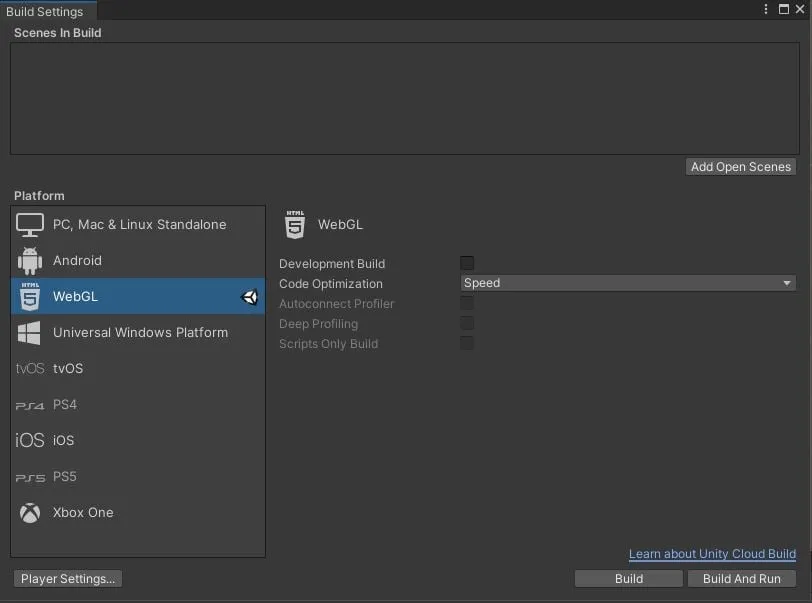Click the Deep Profiling label
This screenshot has height=603, width=812.
click(x=318, y=324)
